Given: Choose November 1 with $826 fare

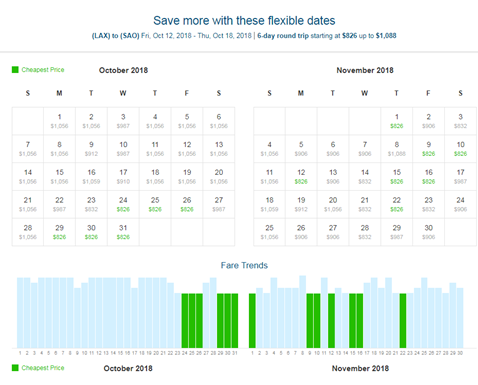Looking at the screenshot, I should 397,121.
